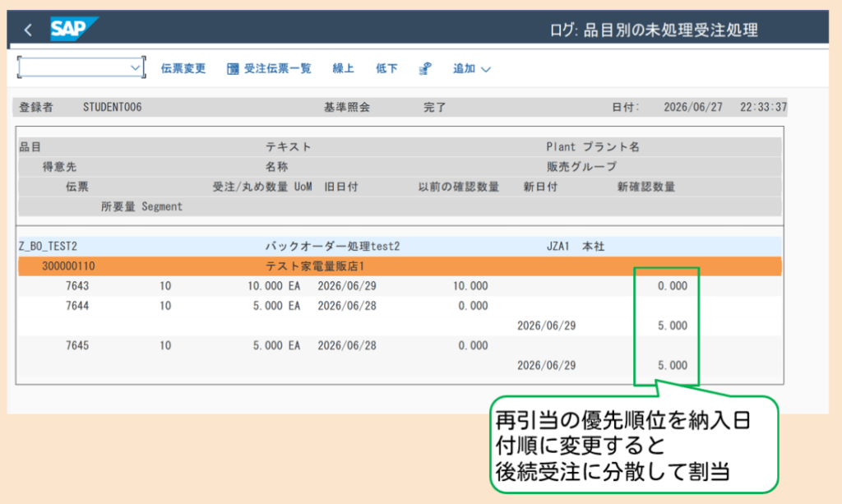This screenshot has width=842, height=504.
Task: Click new confirmed quantity 0.000 of 7643
Action: pyautogui.click(x=673, y=286)
